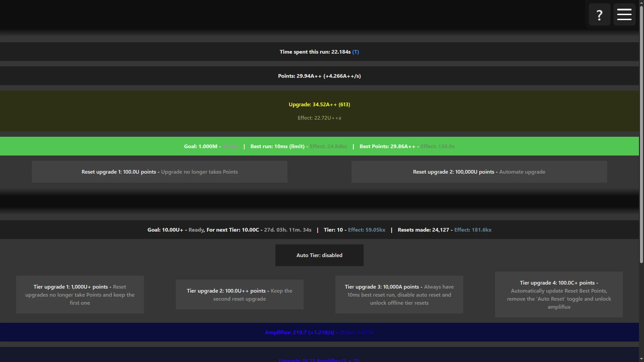Buy Reset upgrade 2 Automate upgrade
The image size is (644, 362).
click(479, 172)
